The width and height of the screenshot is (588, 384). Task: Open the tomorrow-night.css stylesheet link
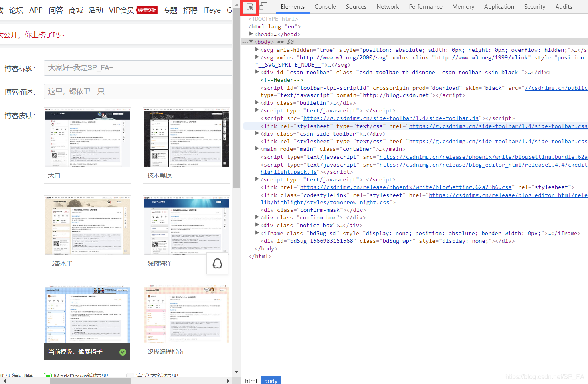[x=325, y=203]
